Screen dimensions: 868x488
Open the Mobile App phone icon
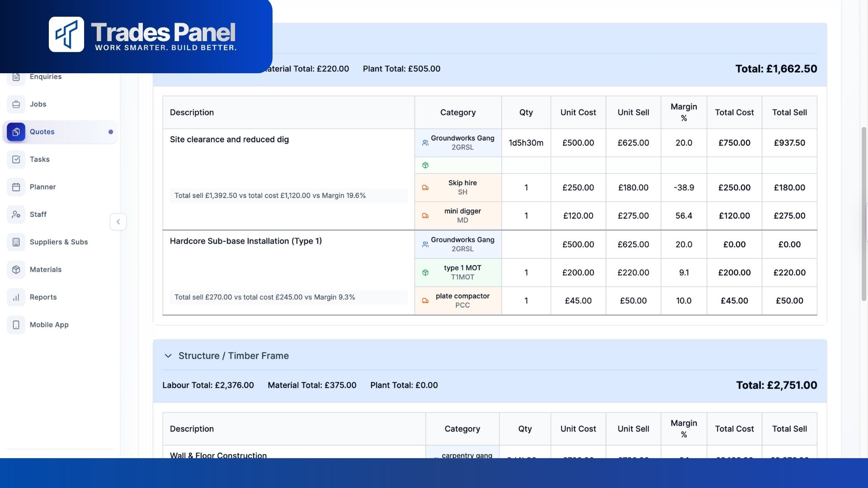(16, 324)
